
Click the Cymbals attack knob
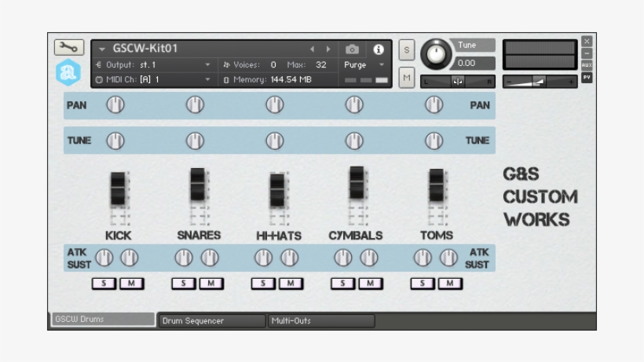tap(343, 258)
